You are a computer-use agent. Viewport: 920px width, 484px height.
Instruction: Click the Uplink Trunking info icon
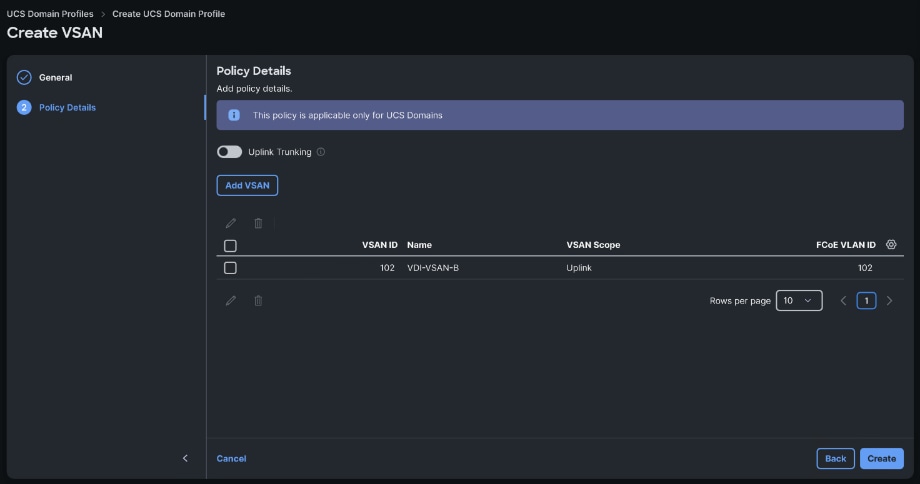tap(321, 152)
